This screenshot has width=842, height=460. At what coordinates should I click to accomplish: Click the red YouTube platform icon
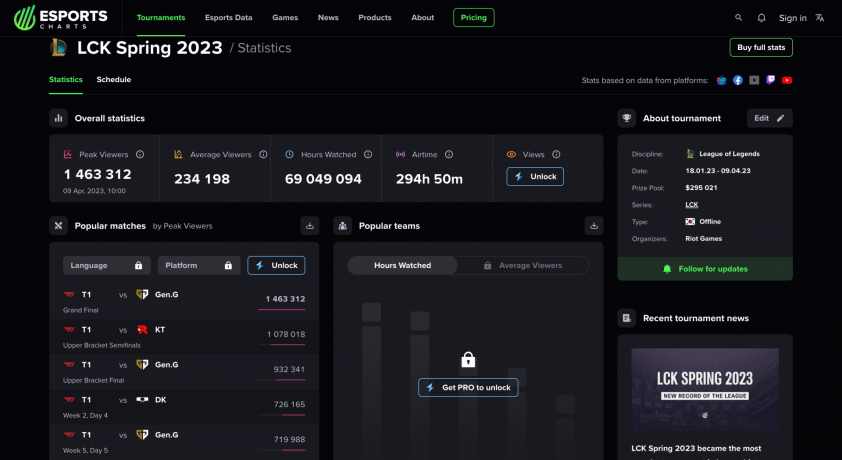coord(787,80)
